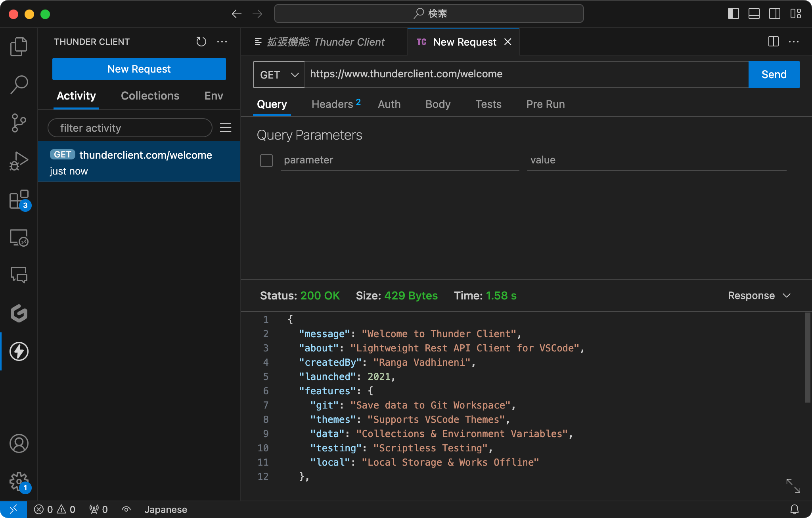Screen dimensions: 812x518
Task: Click the "launched": 2021 response line
Action: tap(347, 376)
